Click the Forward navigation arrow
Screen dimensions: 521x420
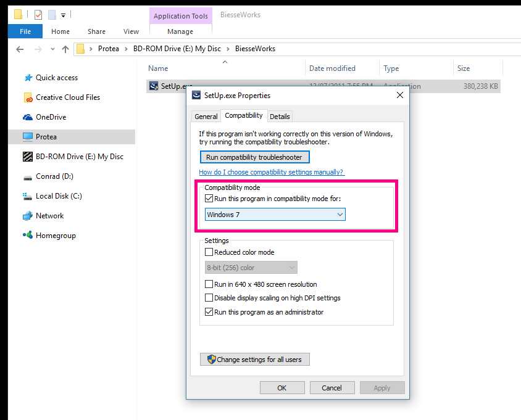[x=38, y=49]
